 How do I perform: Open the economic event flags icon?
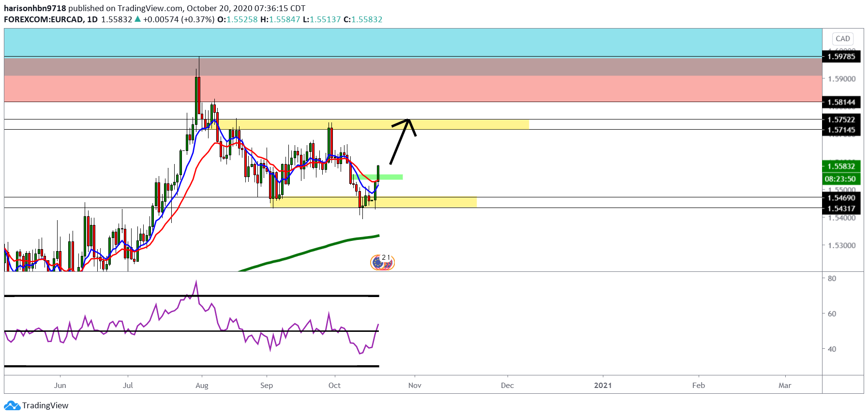click(383, 262)
